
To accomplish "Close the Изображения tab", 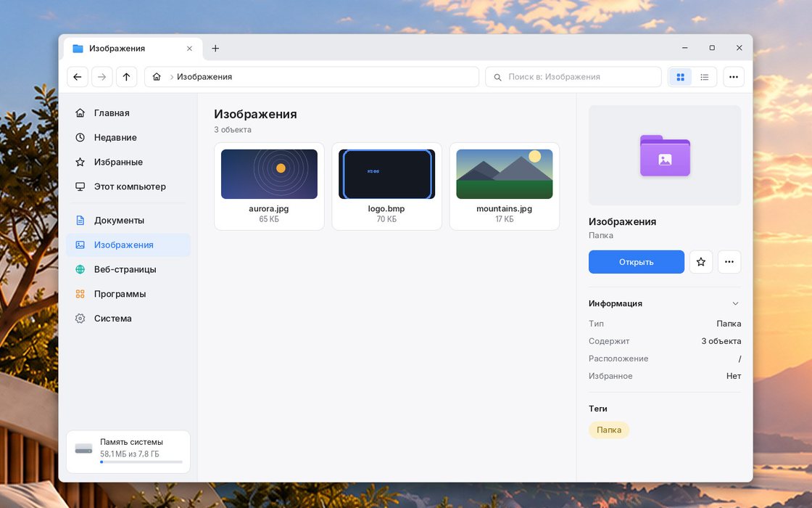I will (189, 48).
